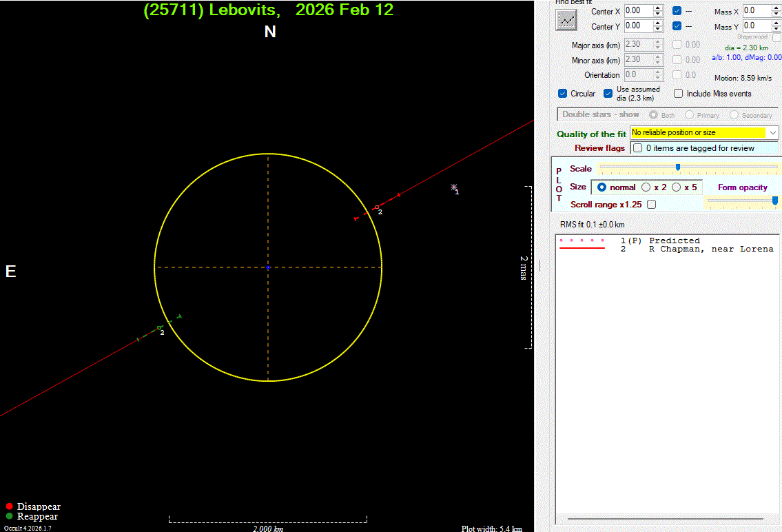Select normal plot size
This screenshot has height=532, width=782.
pyautogui.click(x=602, y=187)
